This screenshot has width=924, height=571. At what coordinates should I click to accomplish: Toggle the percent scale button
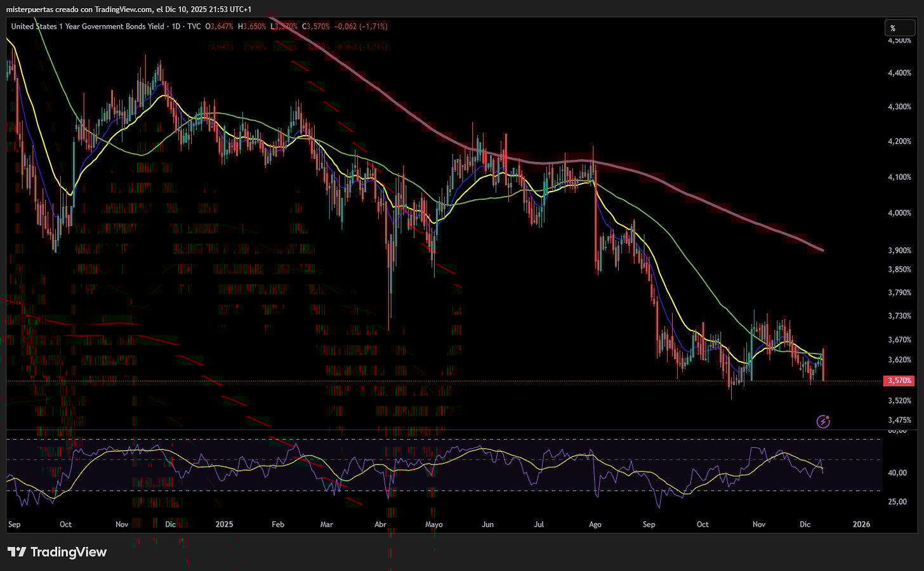(x=901, y=28)
